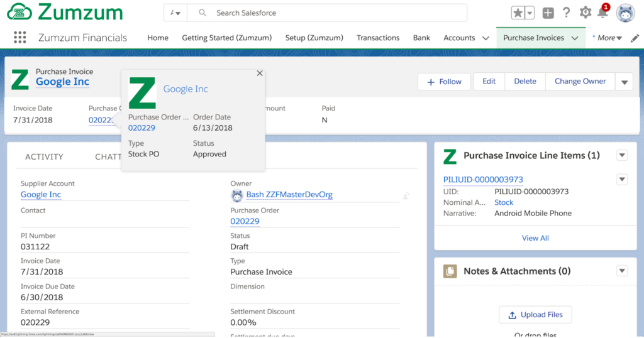This screenshot has width=644, height=338.
Task: Click External Reference value 020229
Action: coord(35,322)
